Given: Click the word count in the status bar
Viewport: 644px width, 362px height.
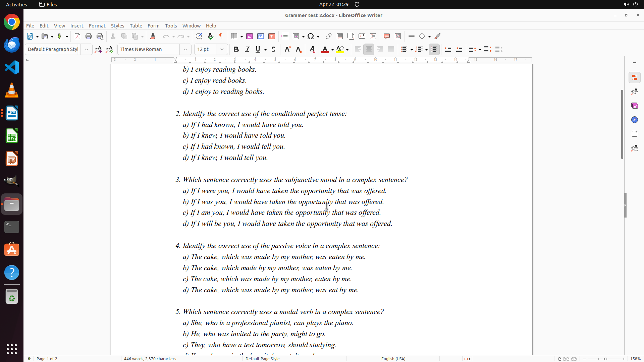Looking at the screenshot, I should [150, 359].
